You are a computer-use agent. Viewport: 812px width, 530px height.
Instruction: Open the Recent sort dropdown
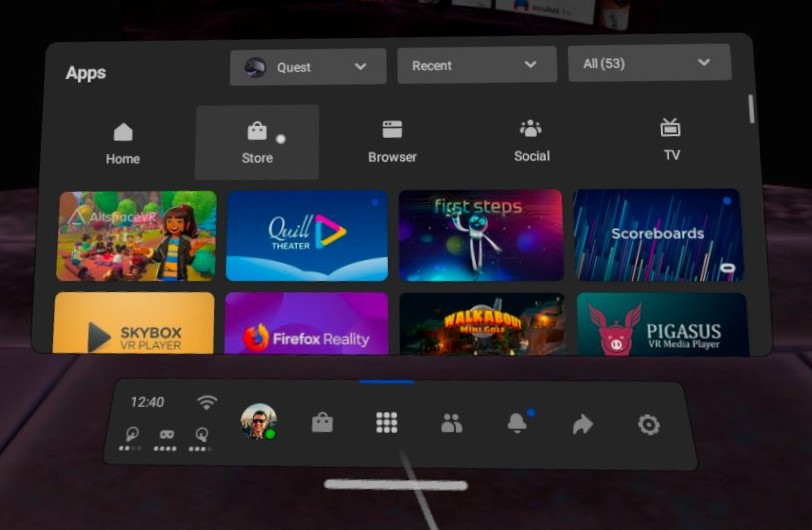475,65
